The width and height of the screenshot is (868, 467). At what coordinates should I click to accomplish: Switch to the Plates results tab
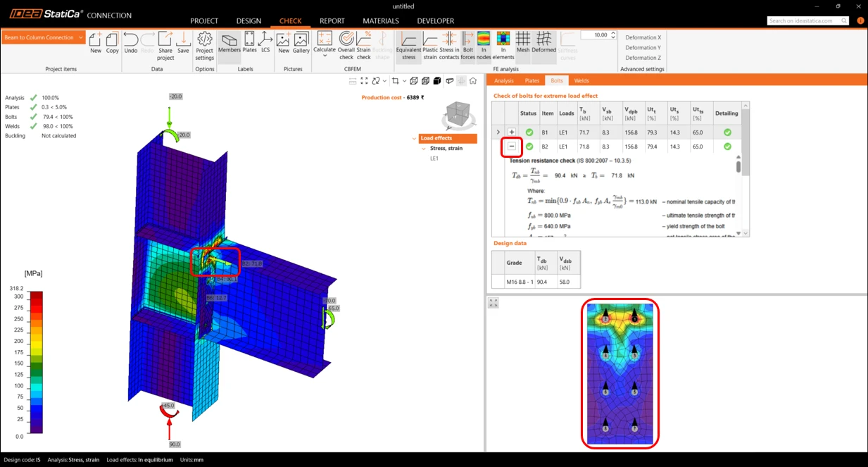(x=532, y=81)
